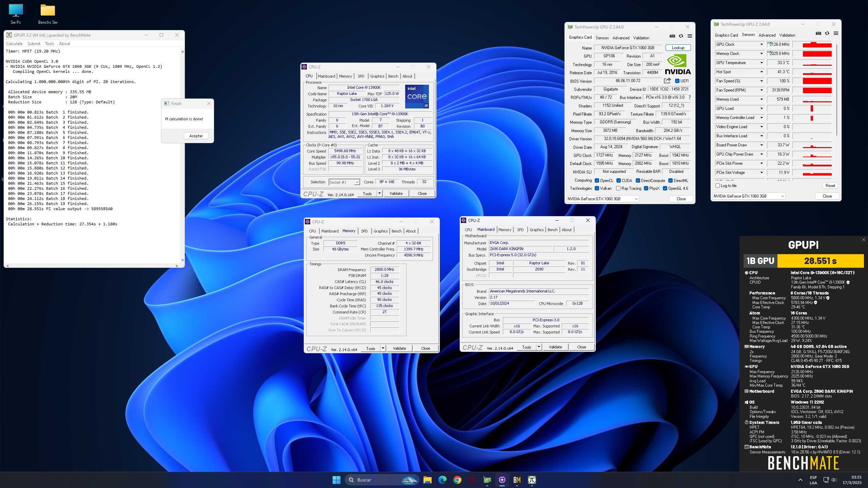Toggle the DirectML checkbox in GPU-Z
This screenshot has width=868, height=488.
(x=670, y=181)
